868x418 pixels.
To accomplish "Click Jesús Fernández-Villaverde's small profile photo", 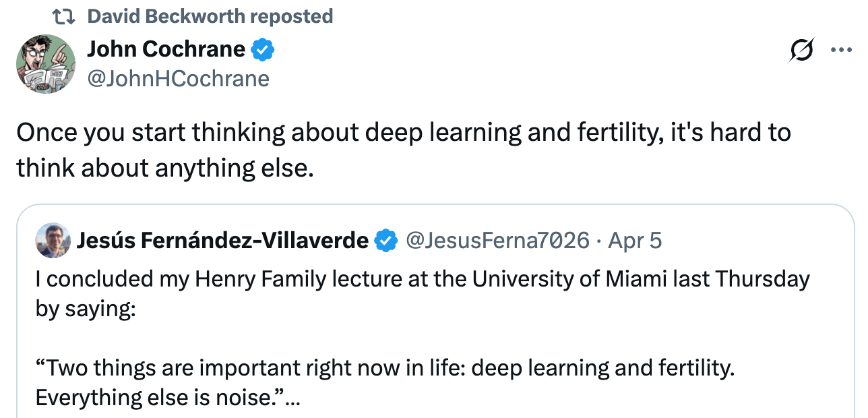I will pyautogui.click(x=53, y=240).
